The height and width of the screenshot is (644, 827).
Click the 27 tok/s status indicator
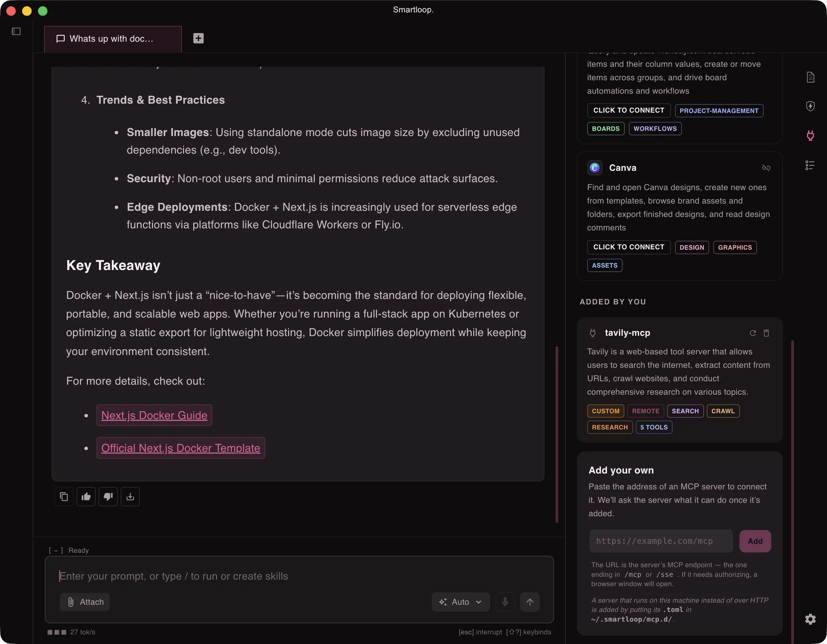(71, 632)
